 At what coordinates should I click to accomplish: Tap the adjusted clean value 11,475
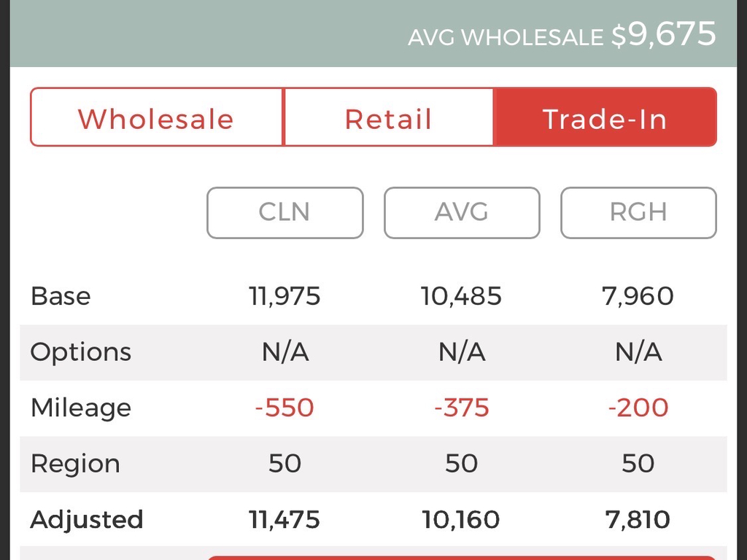(x=285, y=520)
